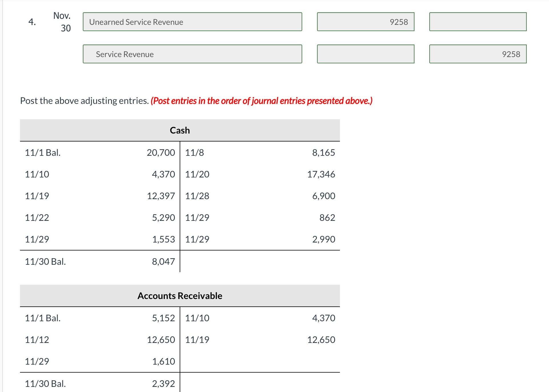
Task: Click the Unearned Service Revenue account field
Action: coord(192,22)
